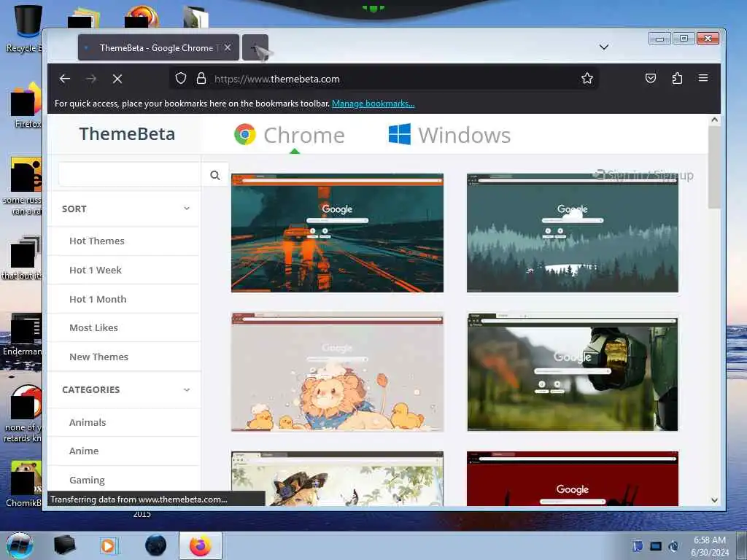The image size is (747, 560).
Task: Focus the theme search box
Action: (130, 175)
